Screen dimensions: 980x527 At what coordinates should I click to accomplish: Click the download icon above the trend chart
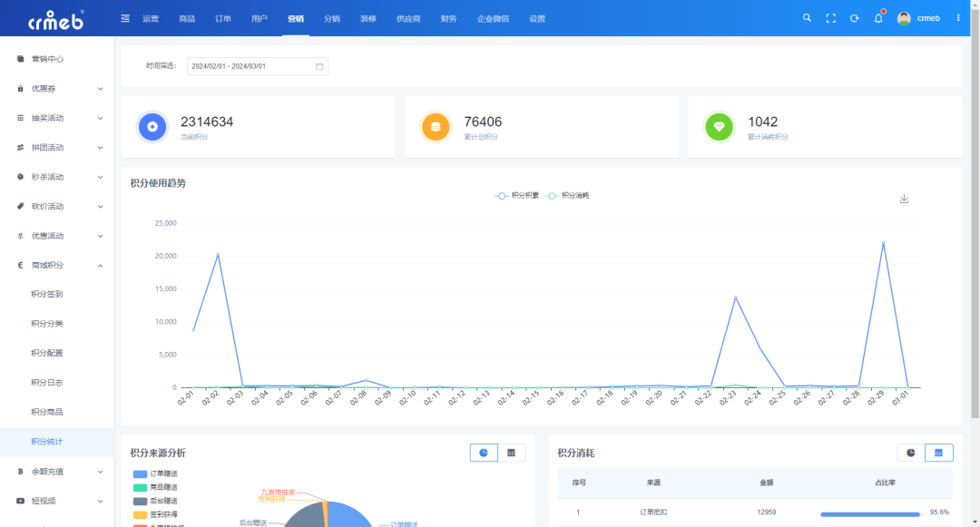click(x=904, y=198)
